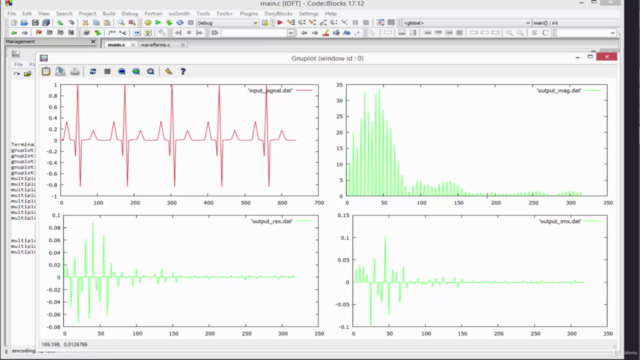Apply next zoom settings in Gnuplot
640x360 pixels.
pos(136,71)
